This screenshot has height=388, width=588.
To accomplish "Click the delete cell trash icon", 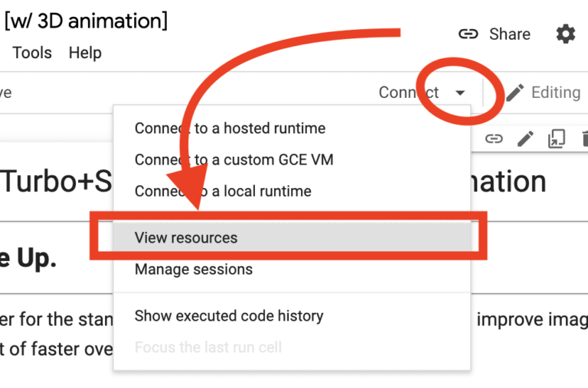I will [x=583, y=139].
